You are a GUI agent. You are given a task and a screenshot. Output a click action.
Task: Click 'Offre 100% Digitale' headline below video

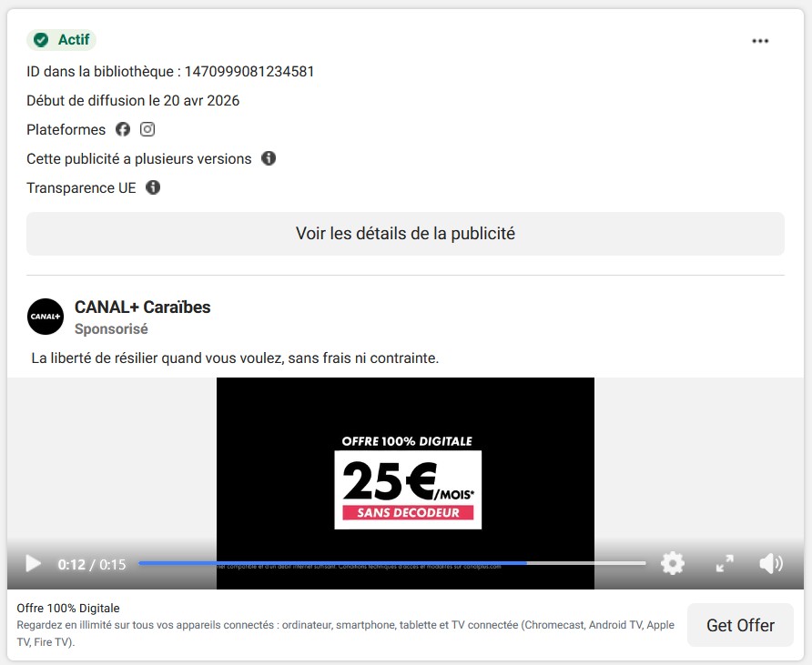tap(68, 608)
